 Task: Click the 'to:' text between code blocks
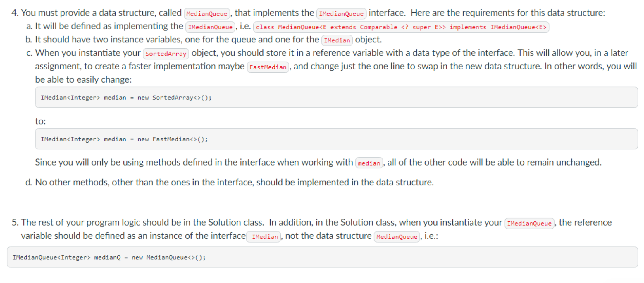(x=40, y=121)
